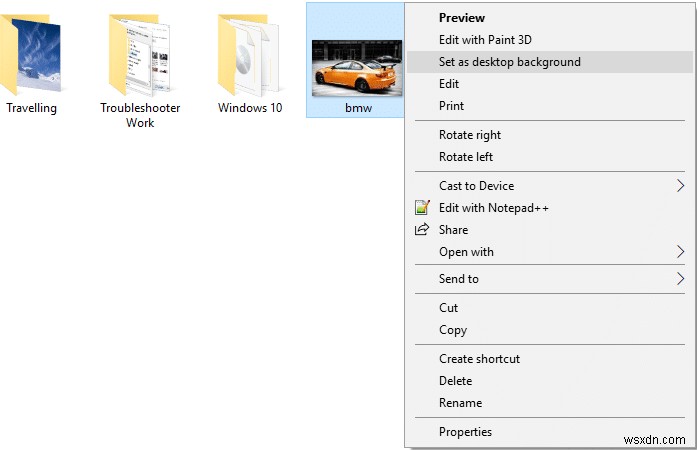Viewport: 697px width, 450px height.
Task: Select Cut from the context menu
Action: click(x=550, y=308)
